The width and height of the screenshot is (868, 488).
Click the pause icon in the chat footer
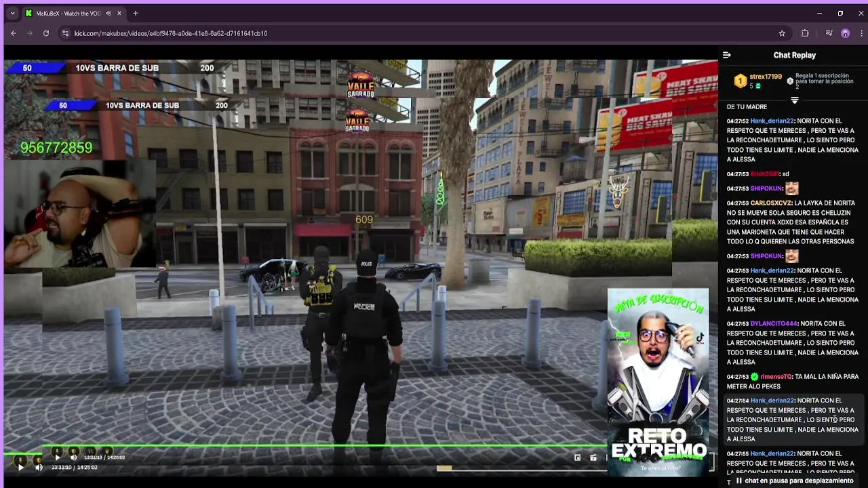[739, 481]
